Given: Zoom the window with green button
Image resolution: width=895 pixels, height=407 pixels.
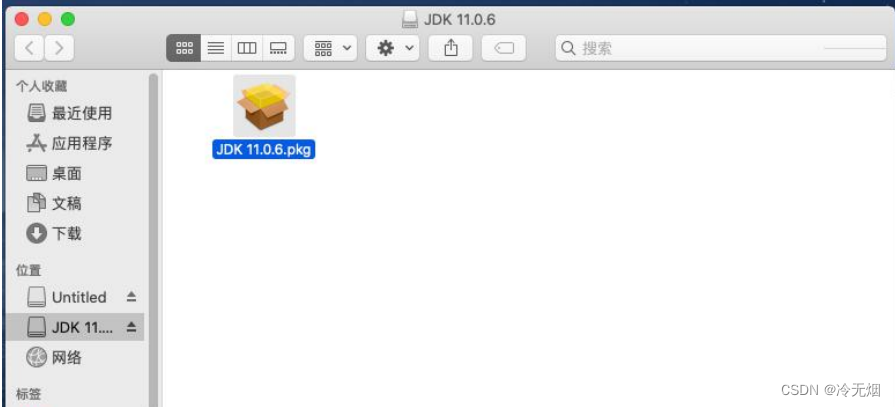Looking at the screenshot, I should click(68, 20).
